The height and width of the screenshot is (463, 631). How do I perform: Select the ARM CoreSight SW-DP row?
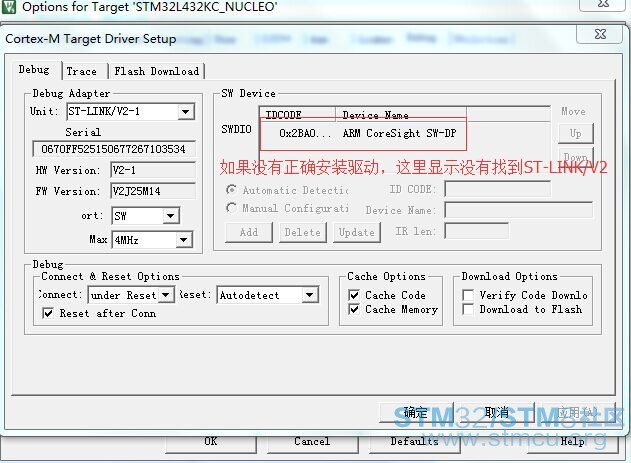pyautogui.click(x=363, y=134)
